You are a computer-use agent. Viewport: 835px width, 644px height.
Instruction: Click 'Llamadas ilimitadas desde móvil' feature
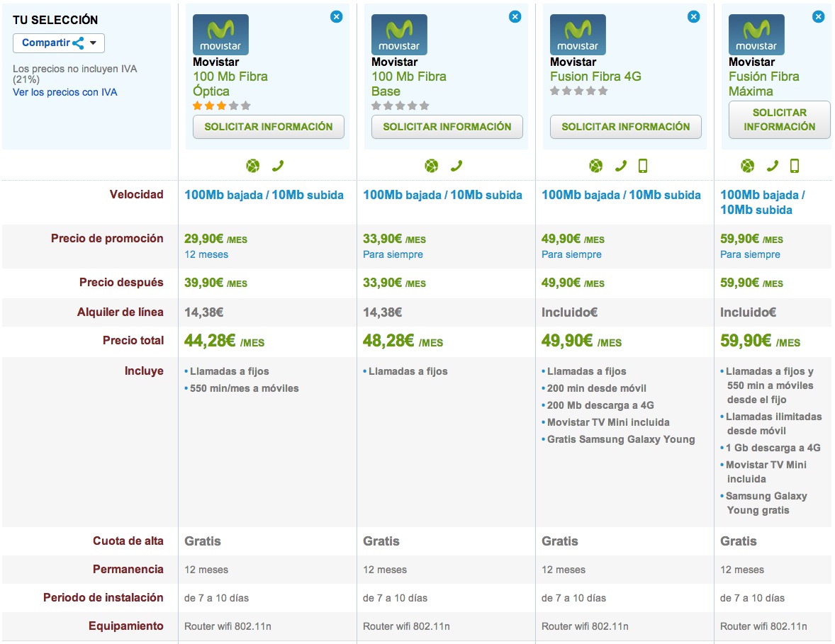click(774, 424)
